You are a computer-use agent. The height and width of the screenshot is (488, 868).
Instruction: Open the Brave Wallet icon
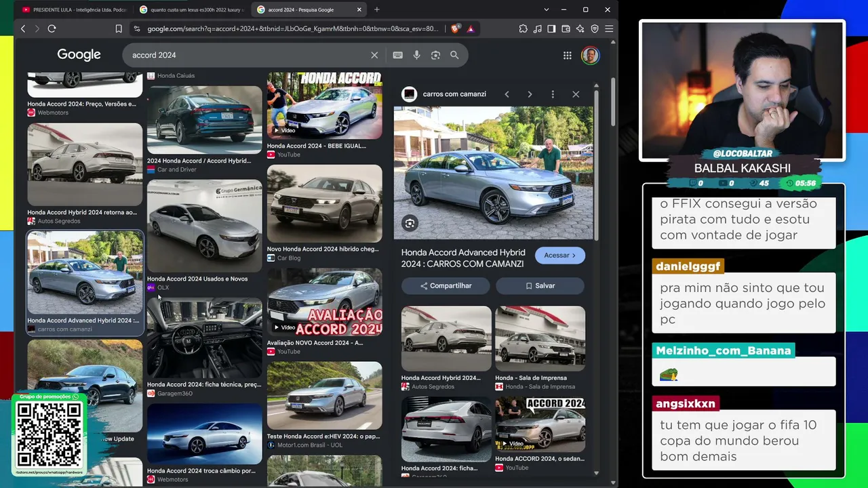[x=566, y=28]
